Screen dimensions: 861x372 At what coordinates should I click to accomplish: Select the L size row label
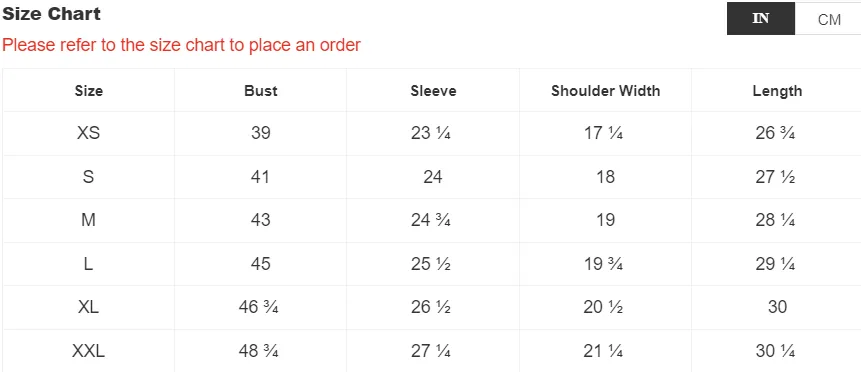click(x=88, y=263)
